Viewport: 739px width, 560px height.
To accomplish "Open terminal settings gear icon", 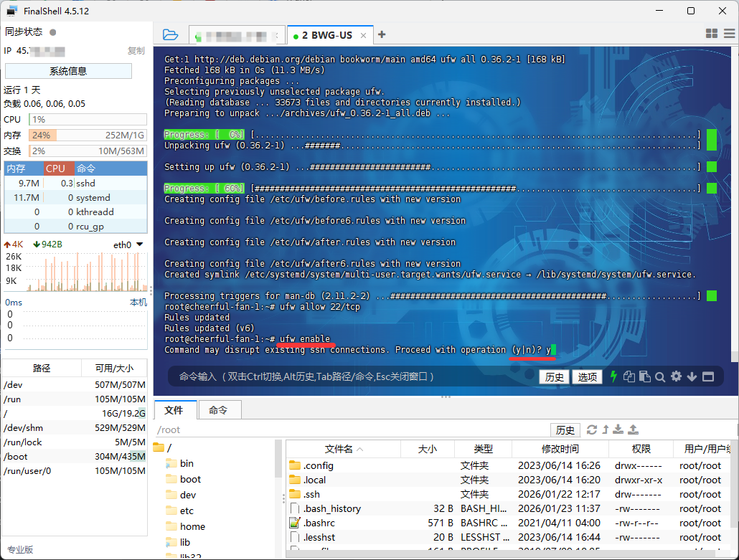I will click(x=676, y=376).
